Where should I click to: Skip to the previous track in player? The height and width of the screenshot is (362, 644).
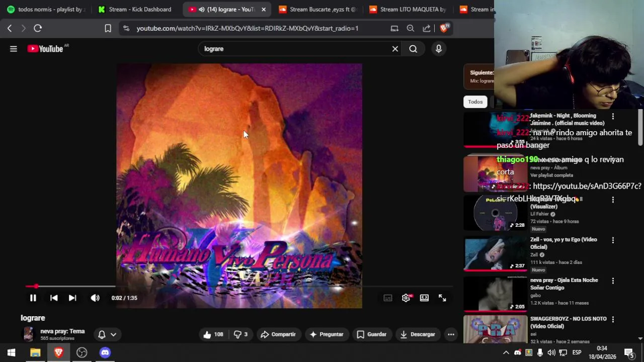(x=54, y=298)
